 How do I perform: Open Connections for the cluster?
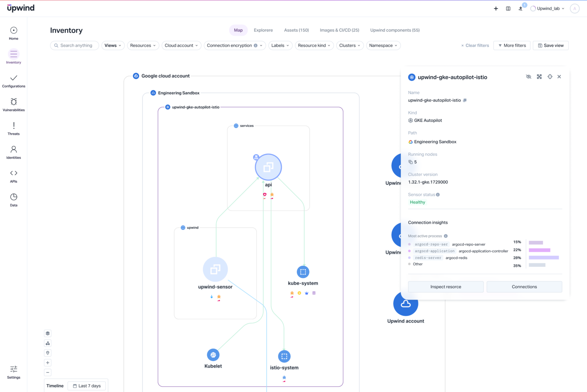tap(524, 287)
